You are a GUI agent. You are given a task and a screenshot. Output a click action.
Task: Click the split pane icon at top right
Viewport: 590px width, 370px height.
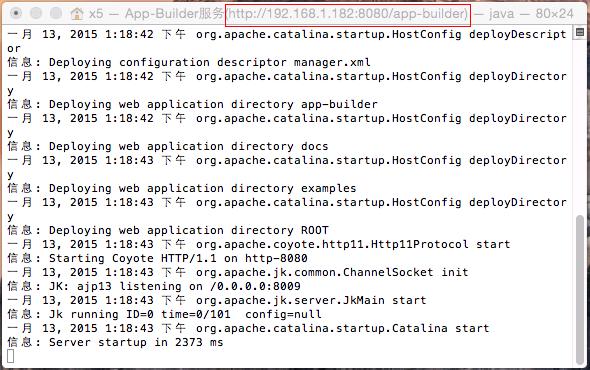click(580, 32)
